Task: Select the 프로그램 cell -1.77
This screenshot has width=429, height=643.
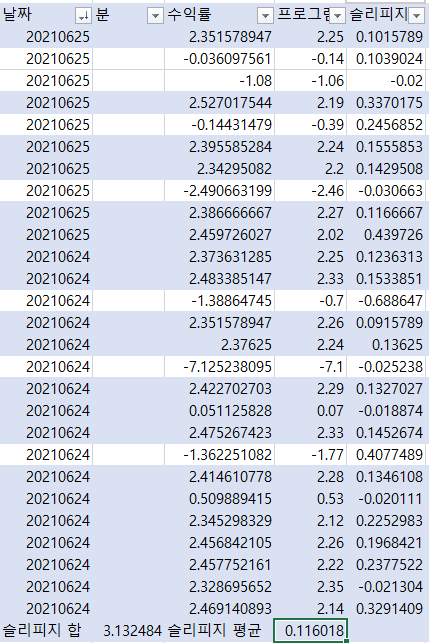Action: (310, 455)
